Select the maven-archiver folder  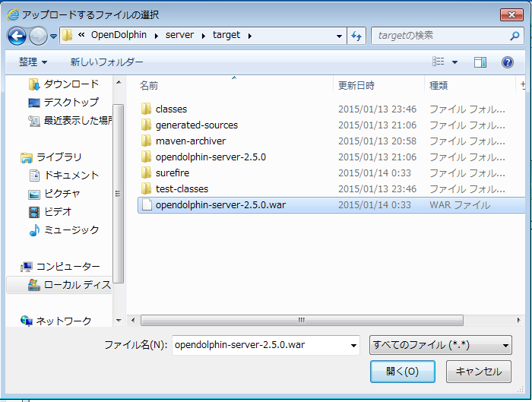pyautogui.click(x=191, y=141)
